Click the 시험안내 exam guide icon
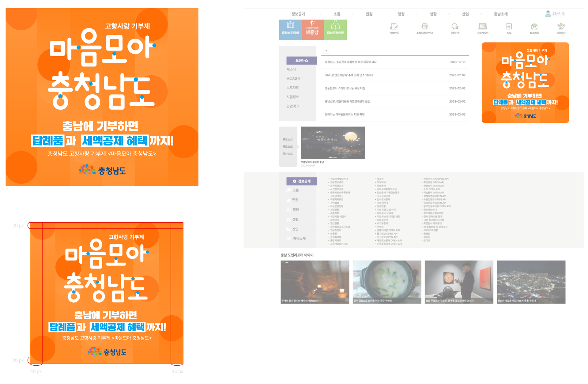This screenshot has height=384, width=588. (394, 27)
